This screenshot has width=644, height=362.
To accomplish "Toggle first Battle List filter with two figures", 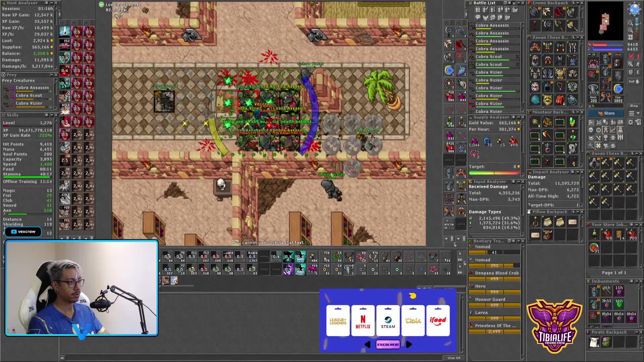I will point(478,10).
